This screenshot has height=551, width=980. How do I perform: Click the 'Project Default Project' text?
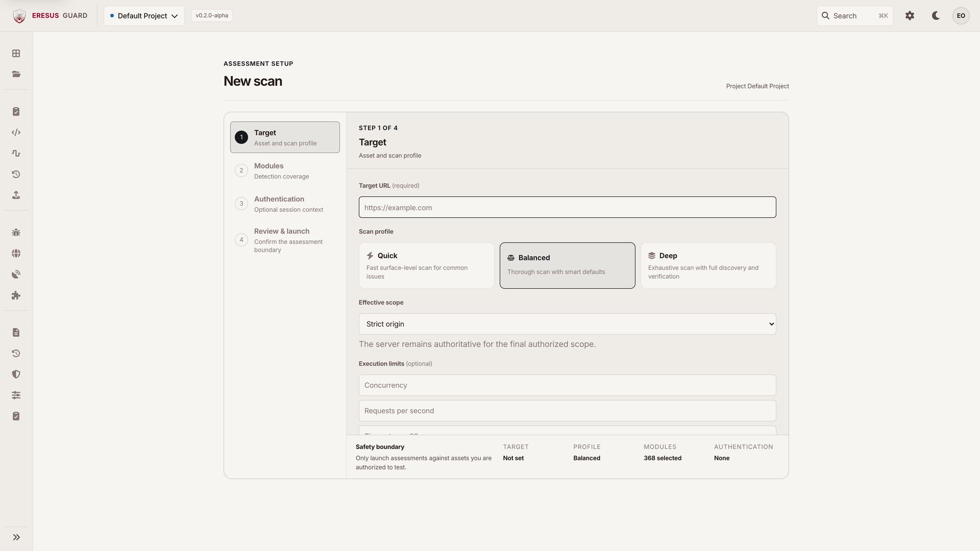757,86
